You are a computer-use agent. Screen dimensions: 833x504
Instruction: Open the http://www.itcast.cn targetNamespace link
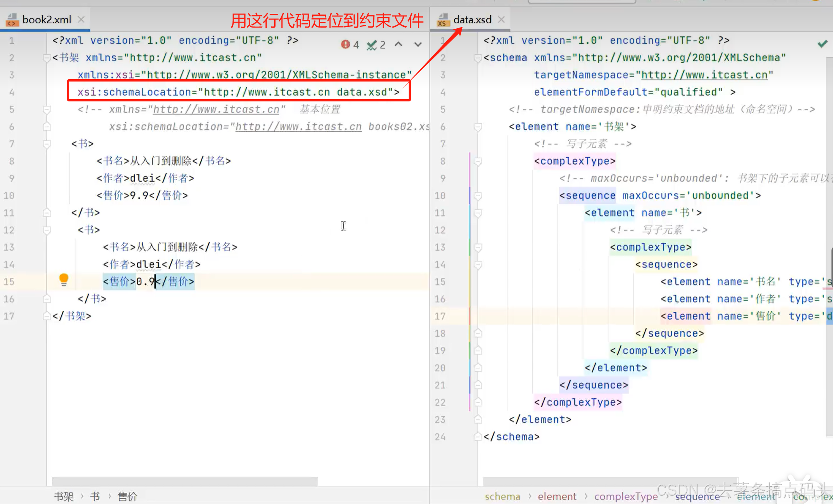coord(704,75)
